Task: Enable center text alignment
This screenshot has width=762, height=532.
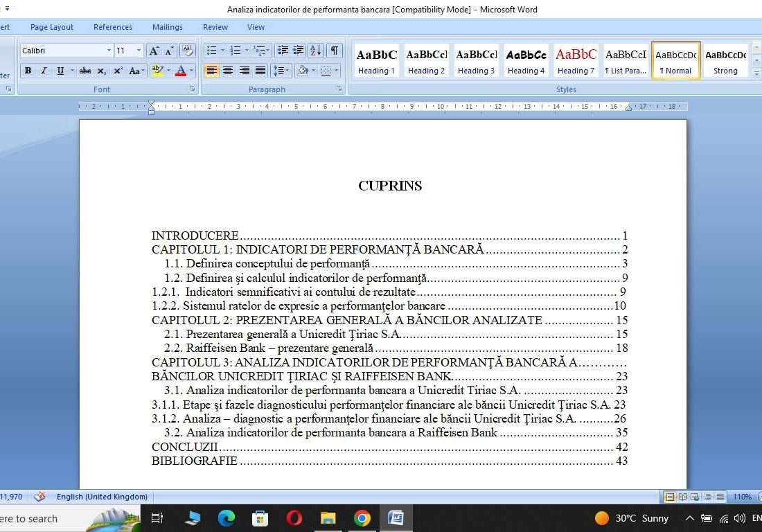Action: tap(228, 70)
